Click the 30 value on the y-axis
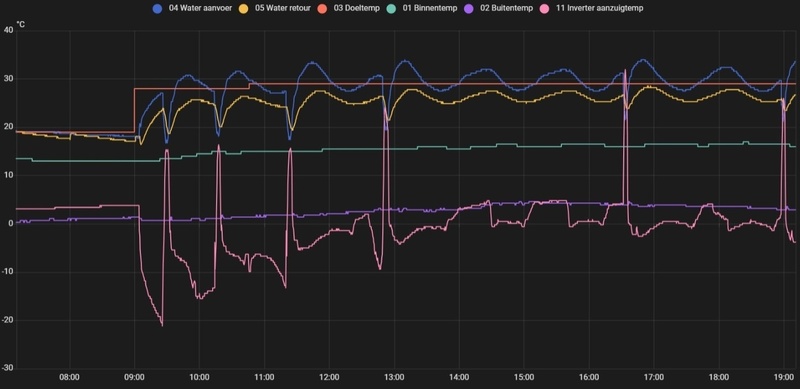 pyautogui.click(x=8, y=79)
